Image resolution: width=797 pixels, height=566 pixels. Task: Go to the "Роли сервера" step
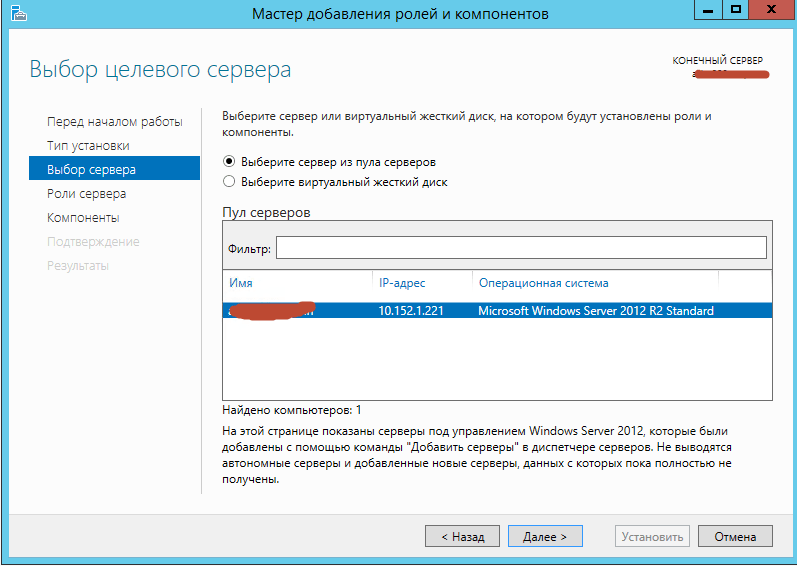86,194
